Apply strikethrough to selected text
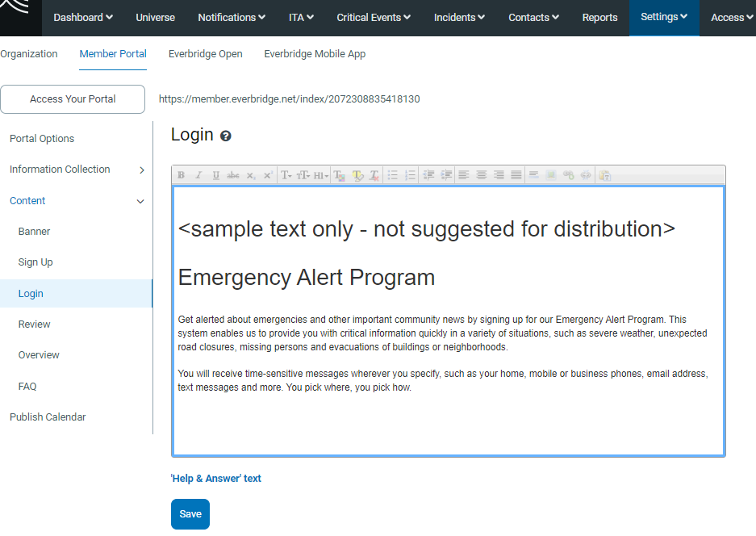The height and width of the screenshot is (536, 756). [x=233, y=175]
